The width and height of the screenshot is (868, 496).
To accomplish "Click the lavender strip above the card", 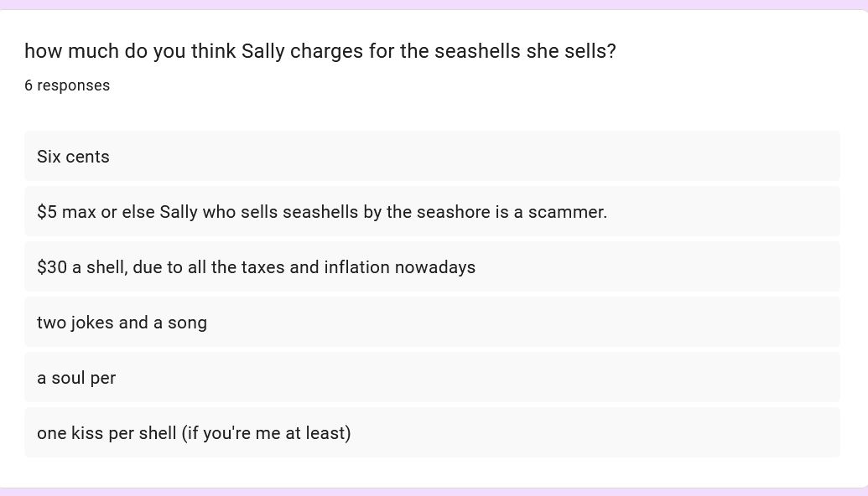I will click(434, 4).
